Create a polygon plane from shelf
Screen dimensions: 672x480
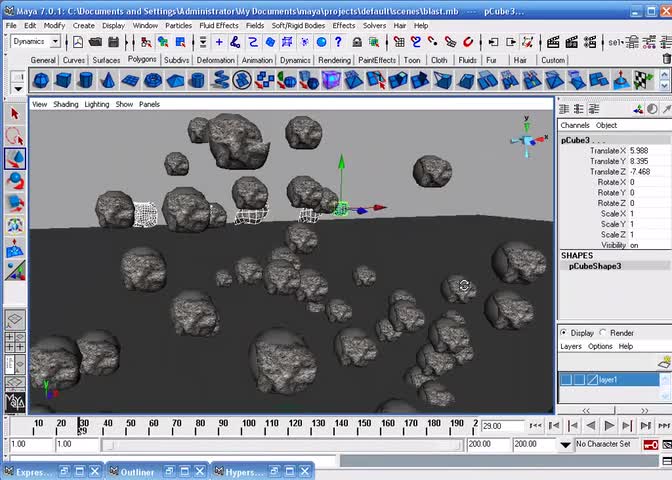pyautogui.click(x=131, y=80)
